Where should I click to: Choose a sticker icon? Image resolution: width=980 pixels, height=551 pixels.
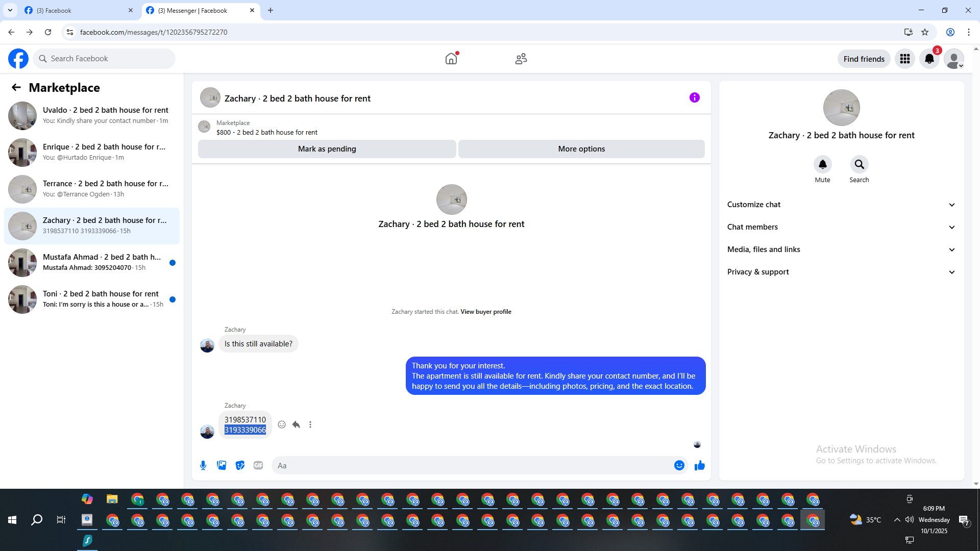point(240,465)
